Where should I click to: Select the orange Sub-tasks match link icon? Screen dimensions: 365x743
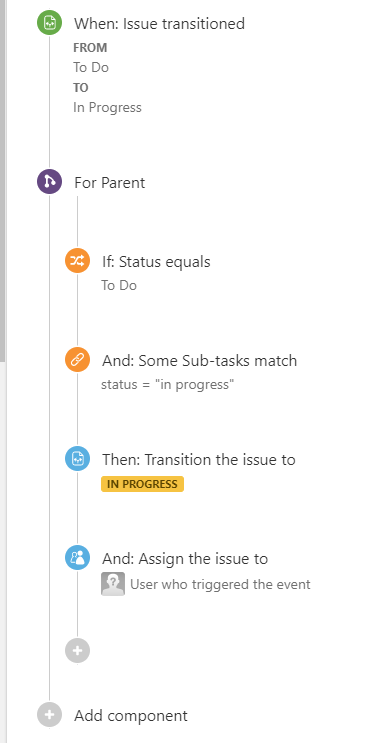click(x=78, y=360)
